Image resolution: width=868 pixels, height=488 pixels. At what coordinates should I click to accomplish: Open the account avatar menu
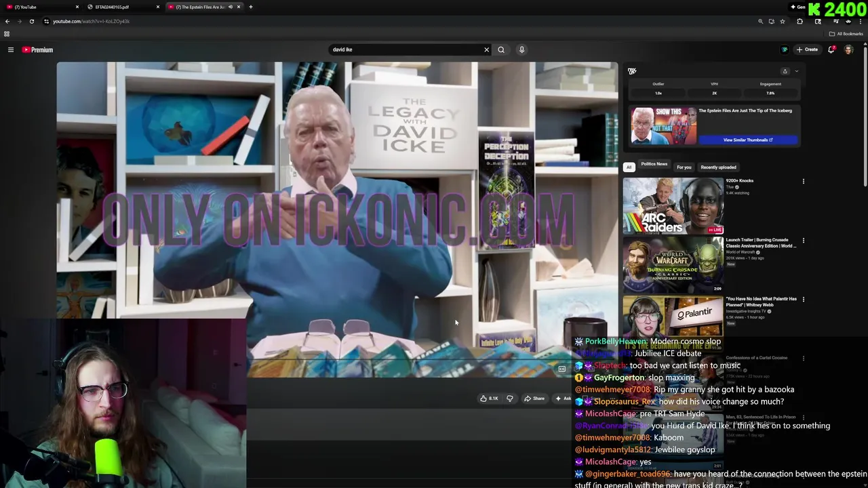pos(848,49)
